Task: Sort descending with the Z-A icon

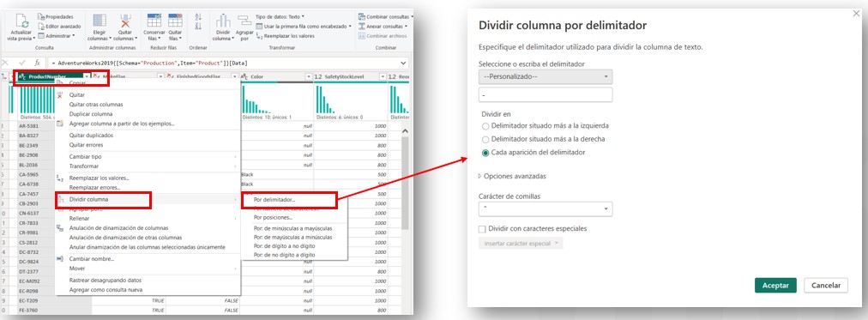Action: pos(198,26)
